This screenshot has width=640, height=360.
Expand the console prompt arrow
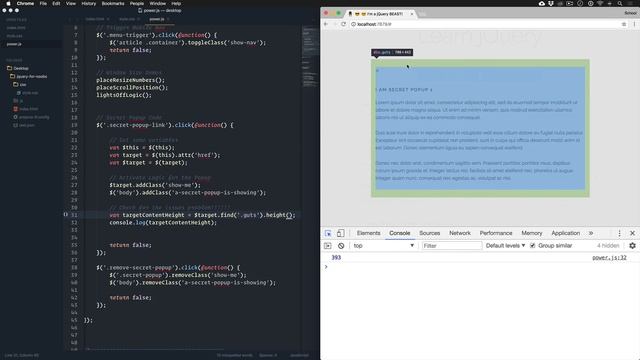(x=326, y=267)
